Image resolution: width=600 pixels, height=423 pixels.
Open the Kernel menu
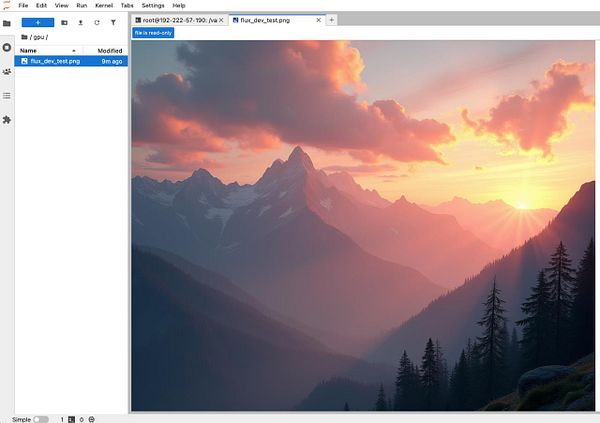104,5
